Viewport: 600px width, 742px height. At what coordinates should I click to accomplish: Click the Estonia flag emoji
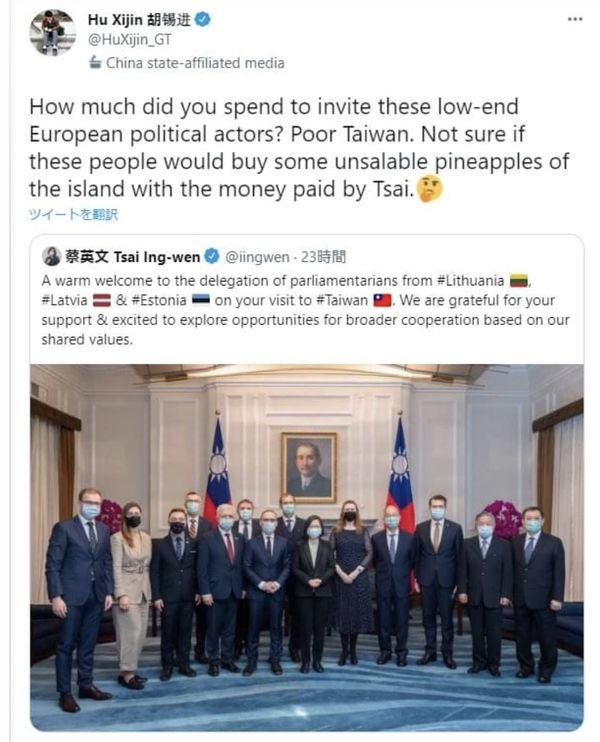201,300
